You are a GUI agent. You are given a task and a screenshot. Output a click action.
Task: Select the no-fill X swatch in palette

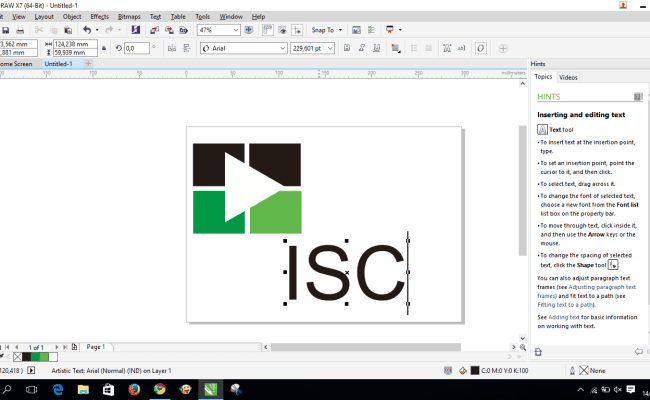pyautogui.click(x=17, y=357)
